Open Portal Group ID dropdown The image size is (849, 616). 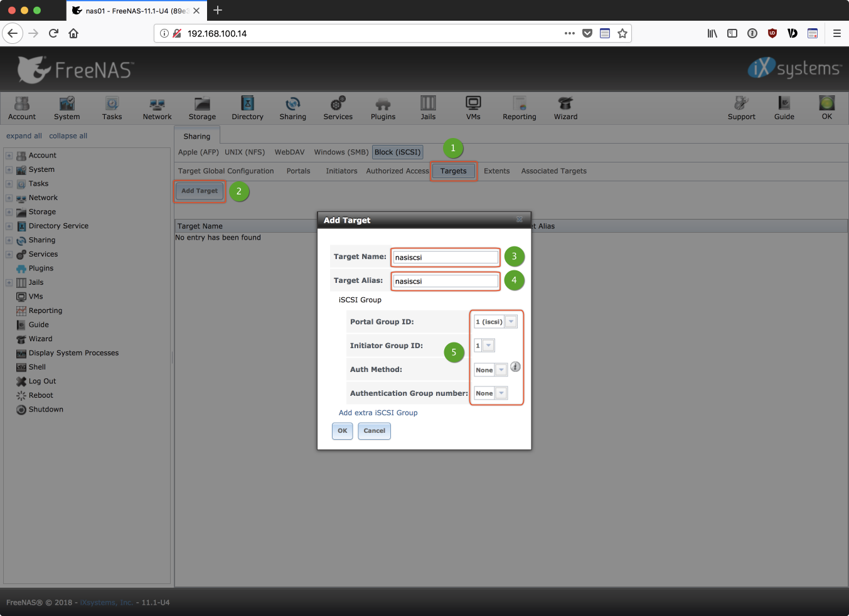pyautogui.click(x=511, y=322)
